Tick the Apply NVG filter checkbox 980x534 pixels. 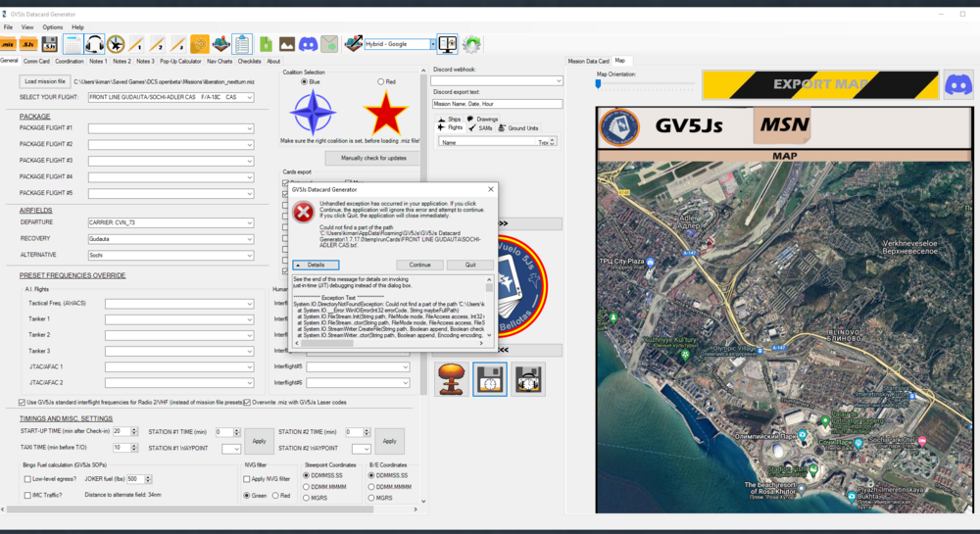coord(248,479)
